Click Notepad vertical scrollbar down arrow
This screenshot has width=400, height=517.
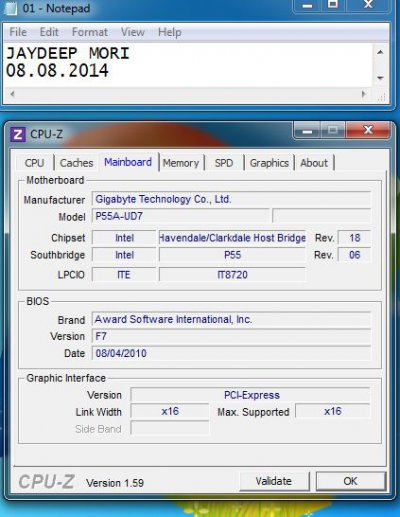[x=380, y=78]
